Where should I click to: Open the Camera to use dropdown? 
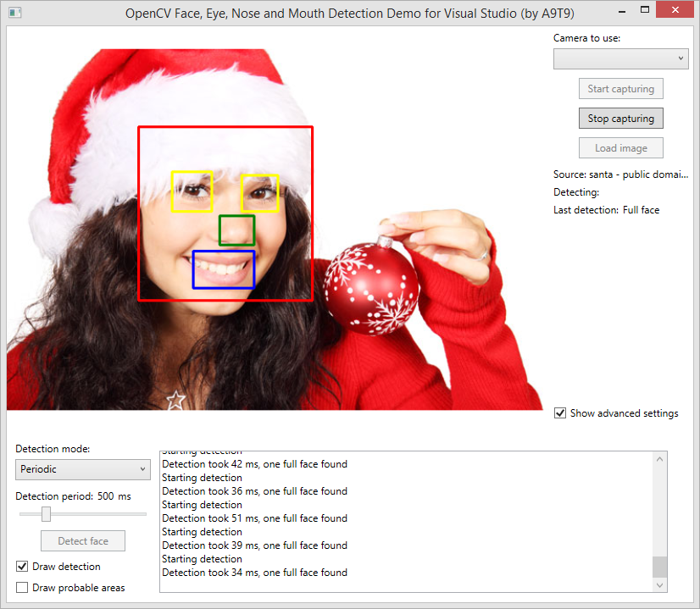(620, 59)
